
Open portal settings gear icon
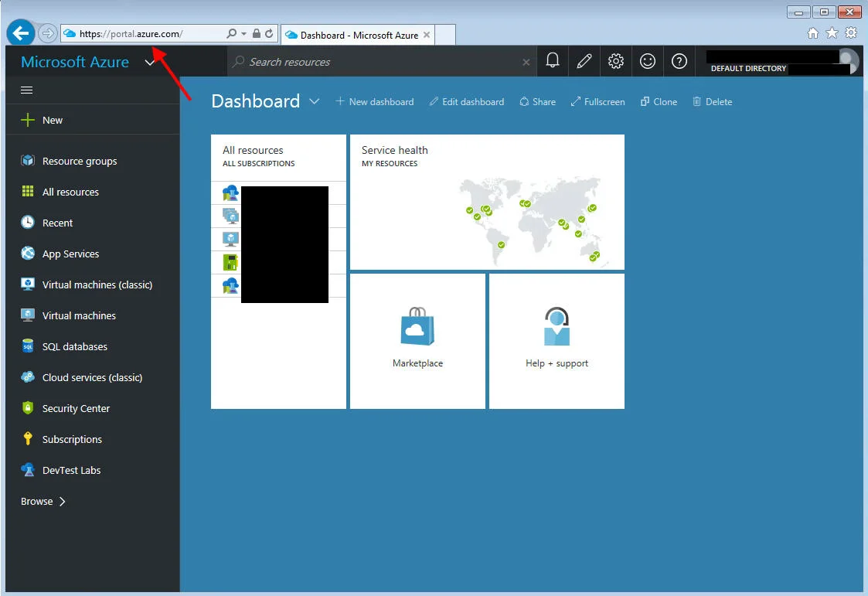(x=615, y=61)
